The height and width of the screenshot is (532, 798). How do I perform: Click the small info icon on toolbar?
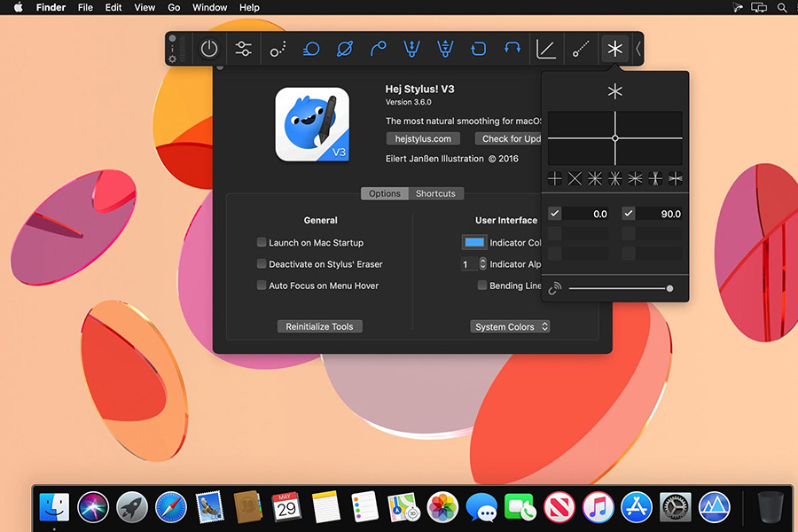[173, 49]
